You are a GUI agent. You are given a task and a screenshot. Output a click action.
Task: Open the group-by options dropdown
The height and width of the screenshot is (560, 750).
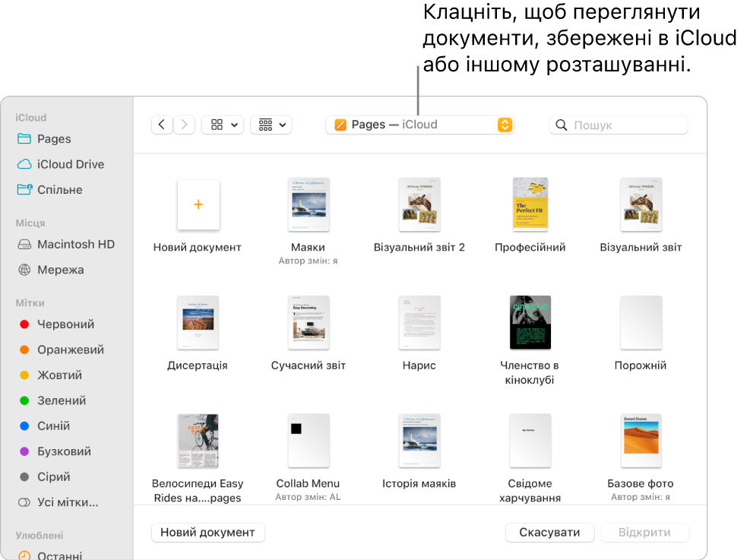271,125
